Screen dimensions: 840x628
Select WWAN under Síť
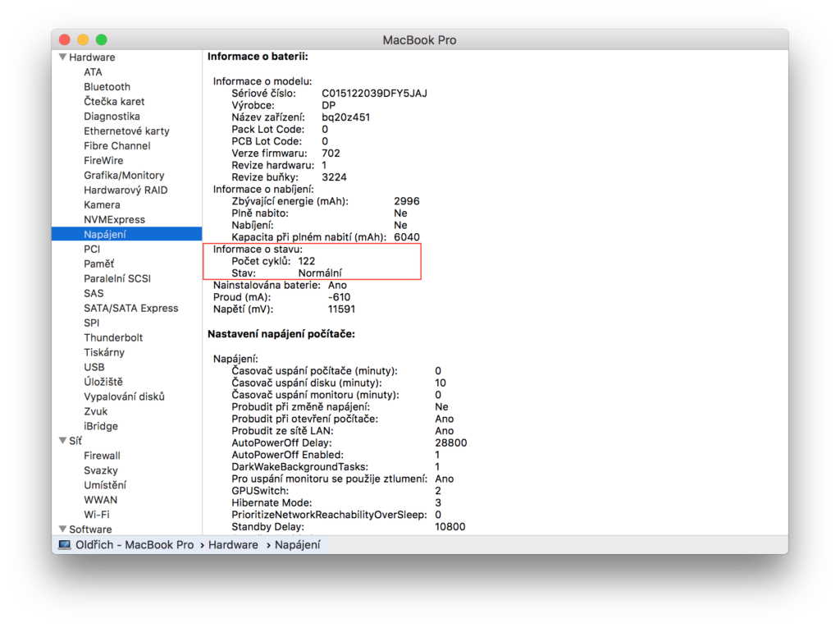click(x=100, y=500)
